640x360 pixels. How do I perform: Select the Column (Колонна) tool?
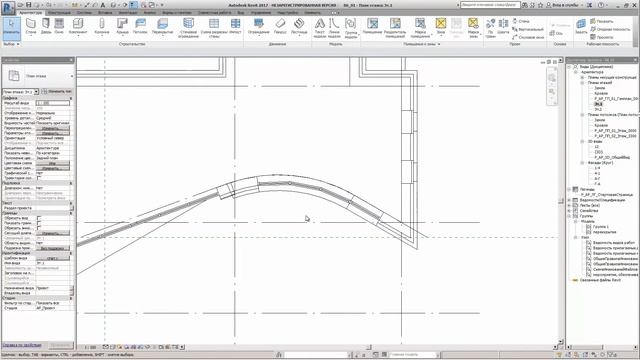click(x=102, y=27)
